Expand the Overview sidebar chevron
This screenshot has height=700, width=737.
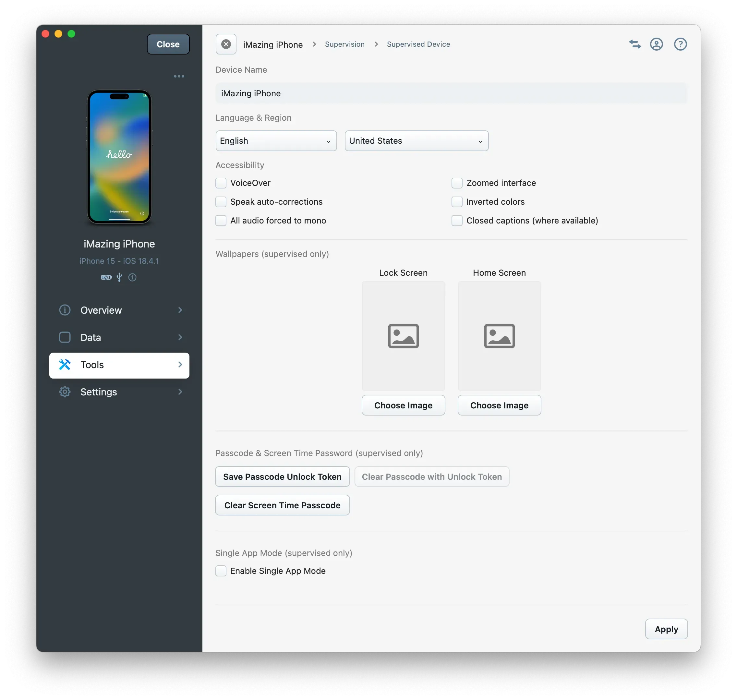(180, 310)
